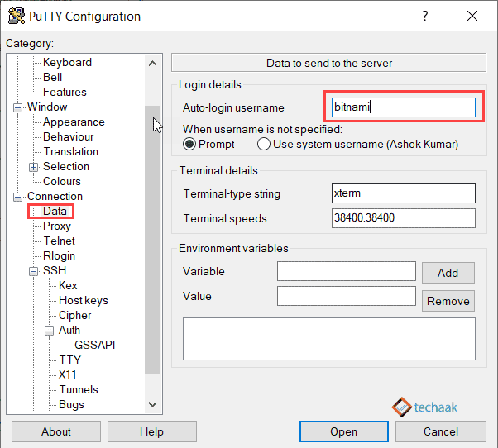Click the Terminal speeds field

pyautogui.click(x=404, y=218)
